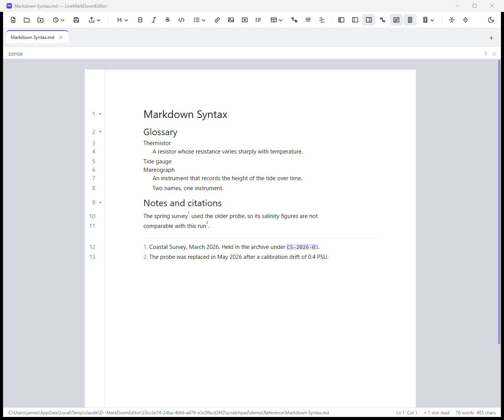Click the inline code CS-2026-03

point(302,247)
